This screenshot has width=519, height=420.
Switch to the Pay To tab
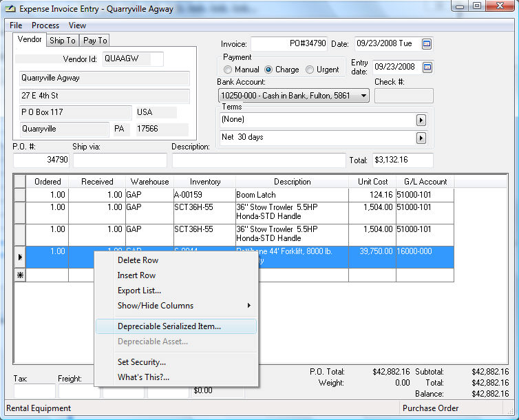pos(95,41)
